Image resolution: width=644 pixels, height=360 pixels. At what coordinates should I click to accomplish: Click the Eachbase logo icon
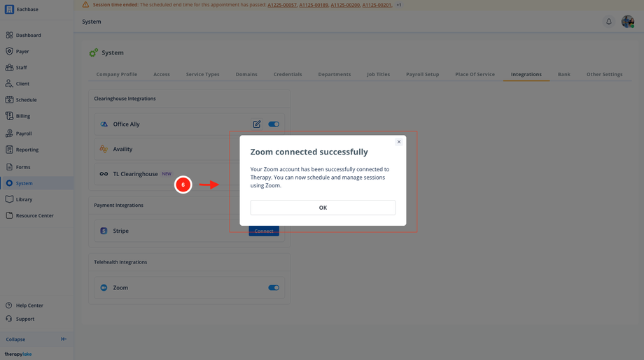click(x=9, y=9)
